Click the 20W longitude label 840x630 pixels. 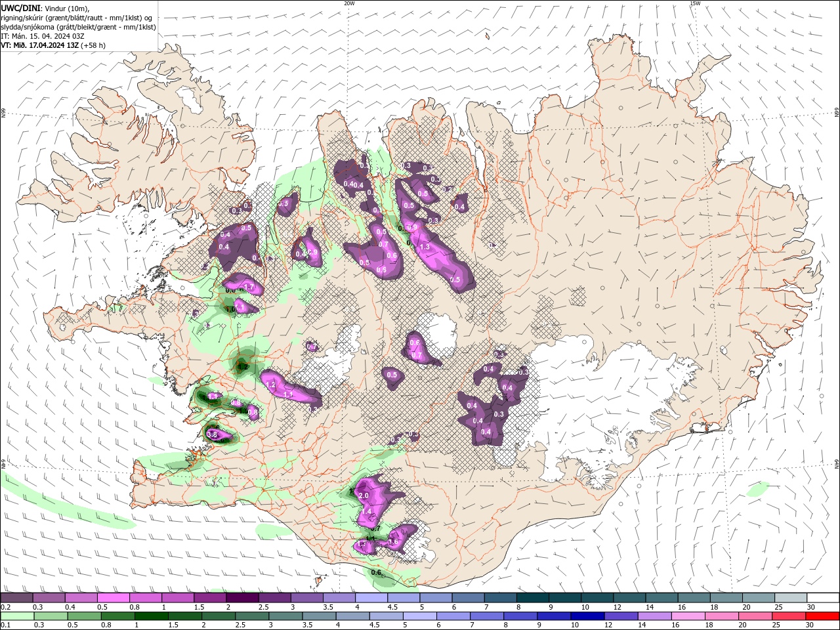tap(349, 3)
